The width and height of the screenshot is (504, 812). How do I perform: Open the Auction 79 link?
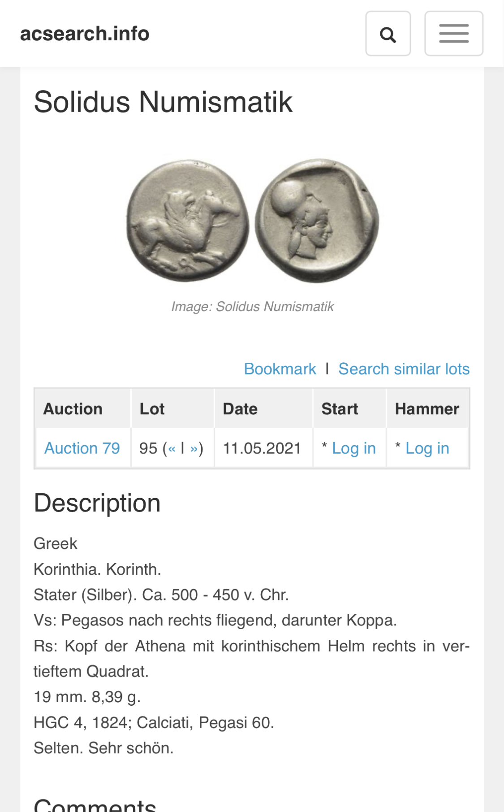[x=82, y=448]
